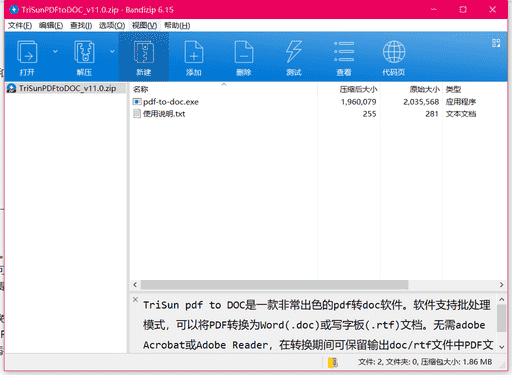Image resolution: width=512 pixels, height=375 pixels.
Task: Click the comment pane vertical scrollbar thumb
Action: [x=501, y=318]
